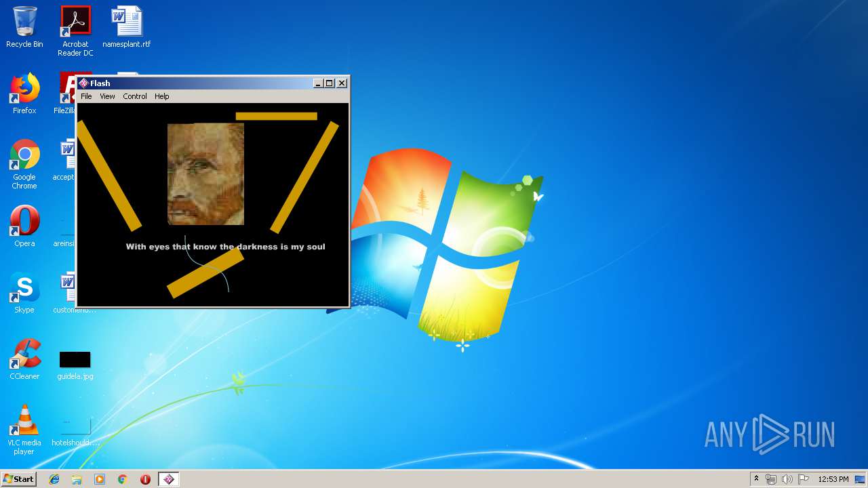
Task: Close the Flash player window
Action: pos(342,83)
